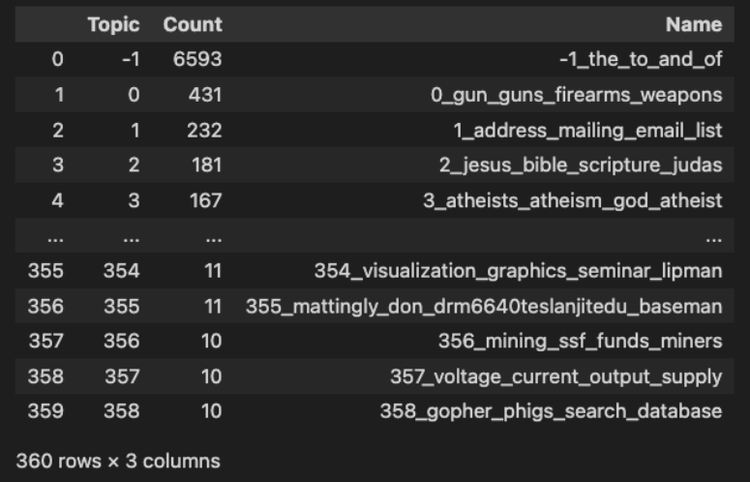Click the 0_gun_guns_firearms_weapons cell

576,95
